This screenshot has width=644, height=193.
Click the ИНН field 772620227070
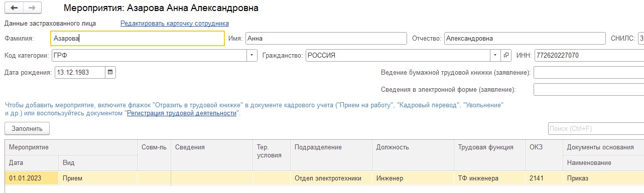pyautogui.click(x=589, y=55)
